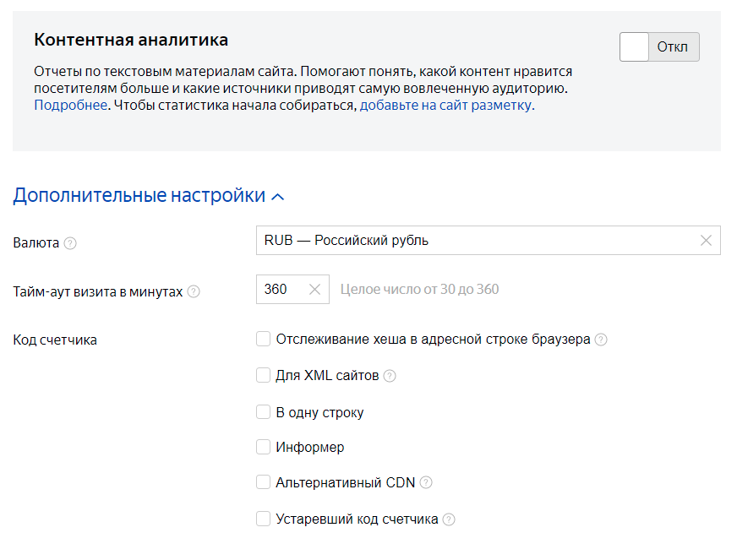Follow the добавьте на сайт разметку link
Image resolution: width=737 pixels, height=560 pixels.
tap(445, 106)
